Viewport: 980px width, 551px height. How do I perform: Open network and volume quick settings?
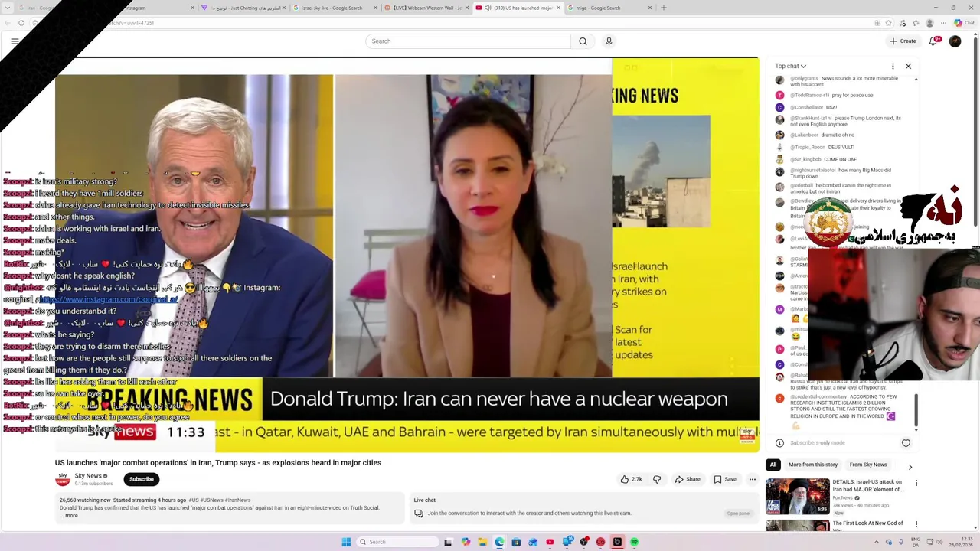(935, 542)
